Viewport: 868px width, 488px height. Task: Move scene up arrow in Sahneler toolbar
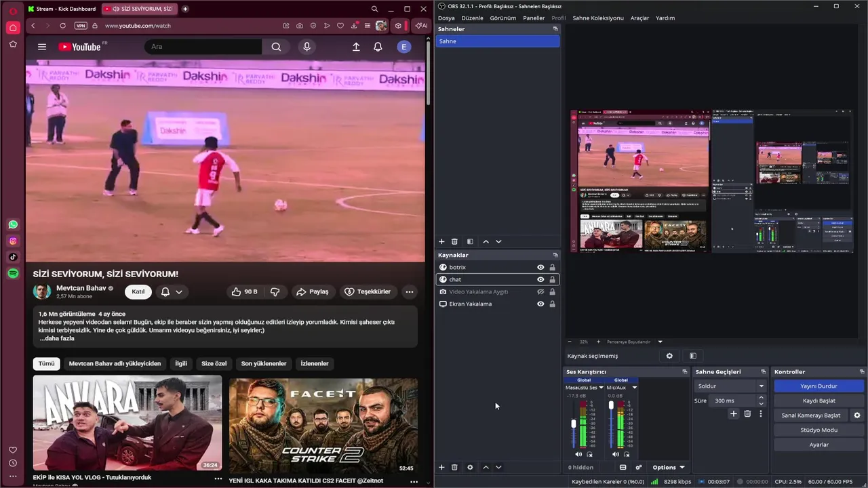pos(486,241)
